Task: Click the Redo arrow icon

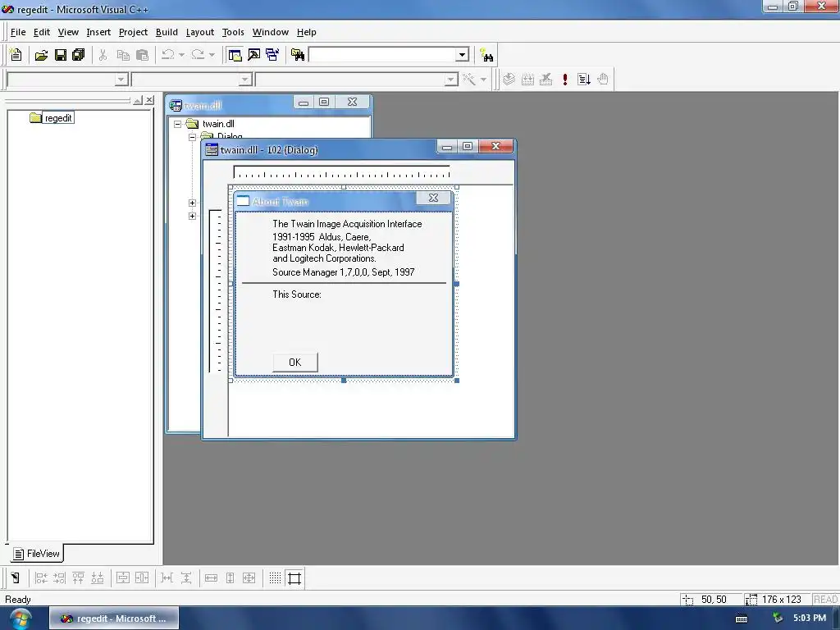Action: coord(198,55)
